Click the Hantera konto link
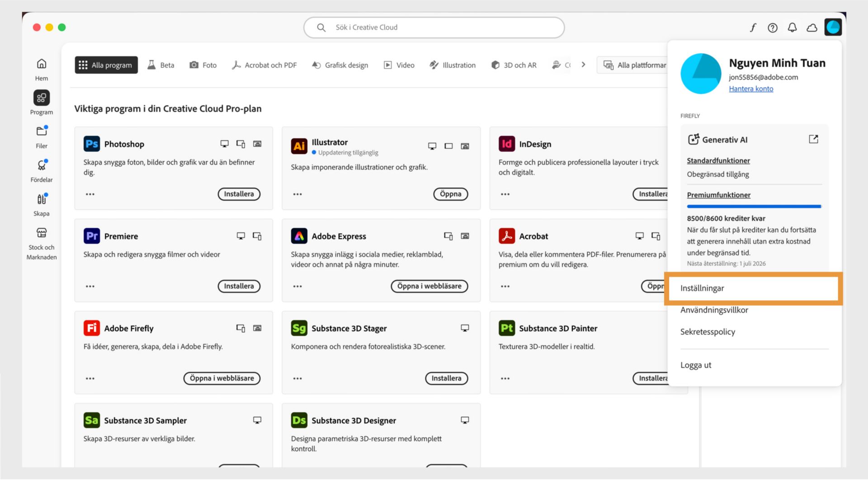The height and width of the screenshot is (480, 868). click(751, 89)
